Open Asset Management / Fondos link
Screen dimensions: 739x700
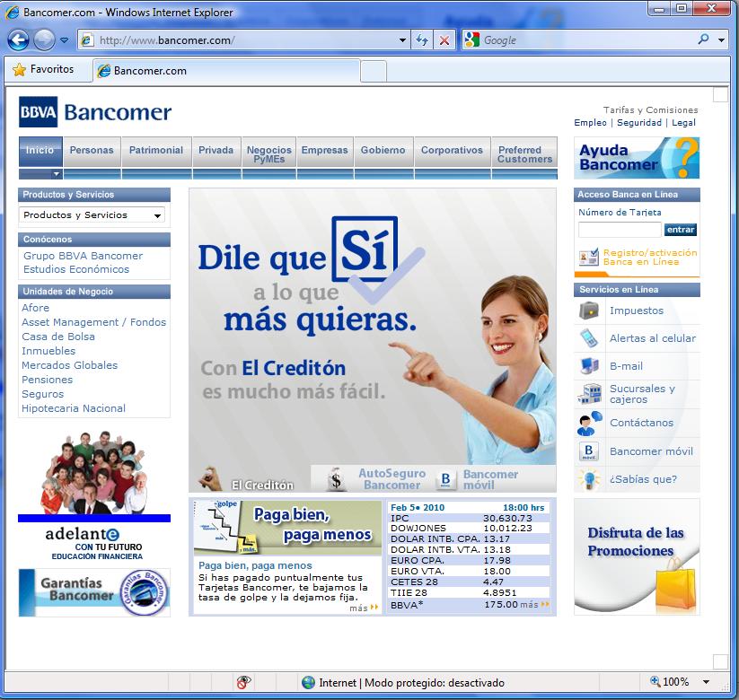point(93,322)
